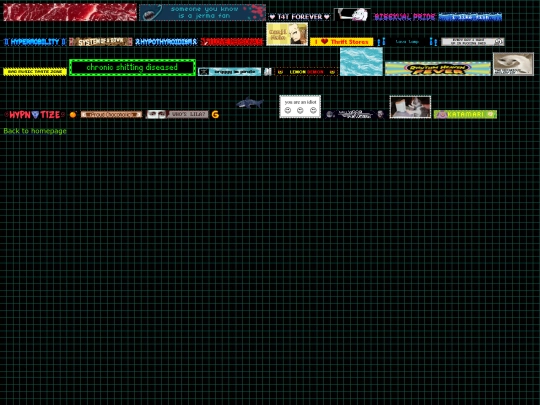
Task: Select the yellow blonde anime character stamp
Action: pyautogui.click(x=287, y=34)
